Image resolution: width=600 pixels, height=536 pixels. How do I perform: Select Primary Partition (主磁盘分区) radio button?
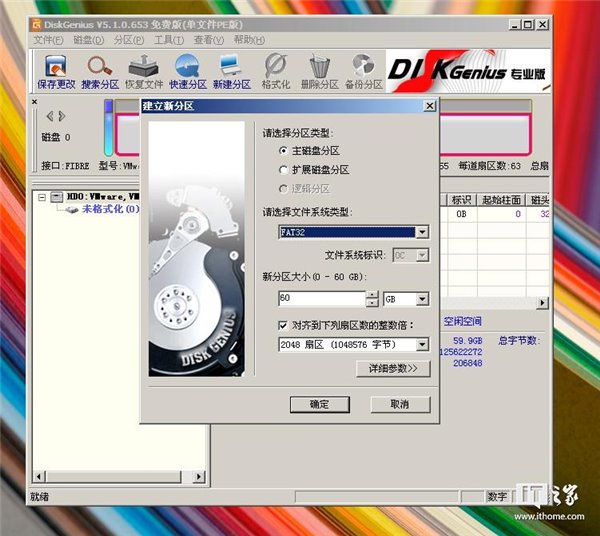click(x=283, y=151)
